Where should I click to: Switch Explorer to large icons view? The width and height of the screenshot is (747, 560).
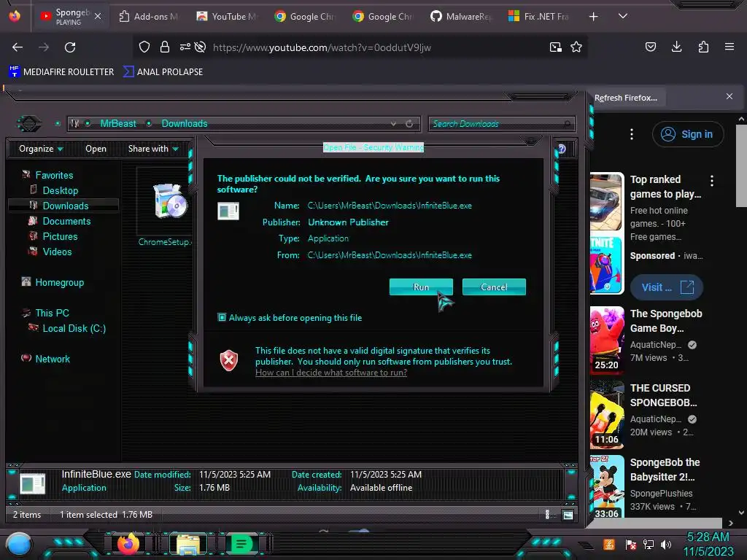(x=568, y=515)
